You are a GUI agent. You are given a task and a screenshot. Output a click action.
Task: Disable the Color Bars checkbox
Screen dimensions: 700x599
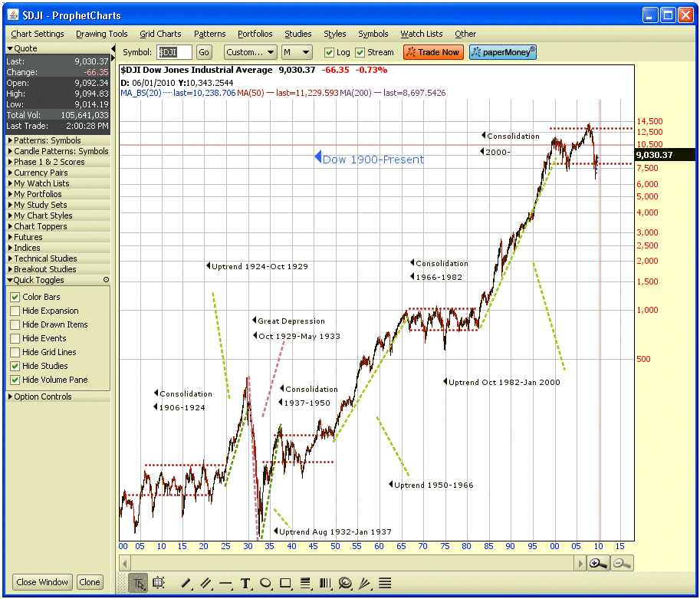tap(15, 297)
